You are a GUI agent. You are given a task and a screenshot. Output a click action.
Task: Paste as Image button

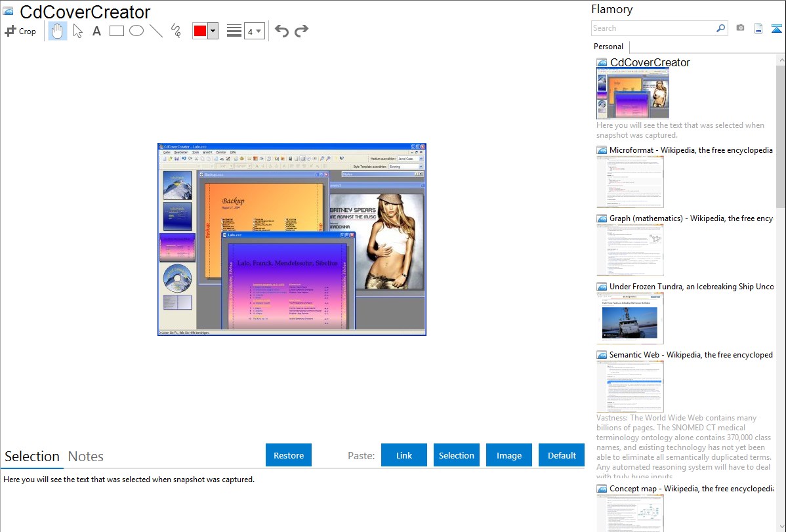click(x=509, y=455)
